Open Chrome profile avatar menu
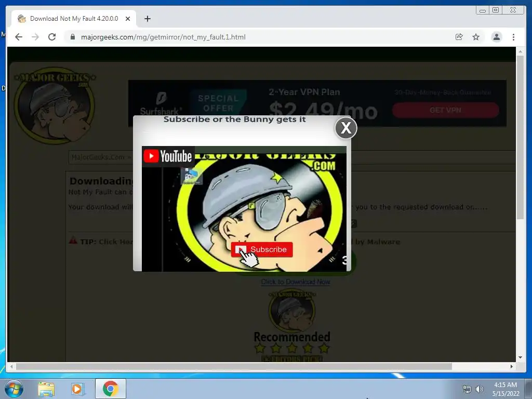This screenshot has height=399, width=532. tap(496, 37)
